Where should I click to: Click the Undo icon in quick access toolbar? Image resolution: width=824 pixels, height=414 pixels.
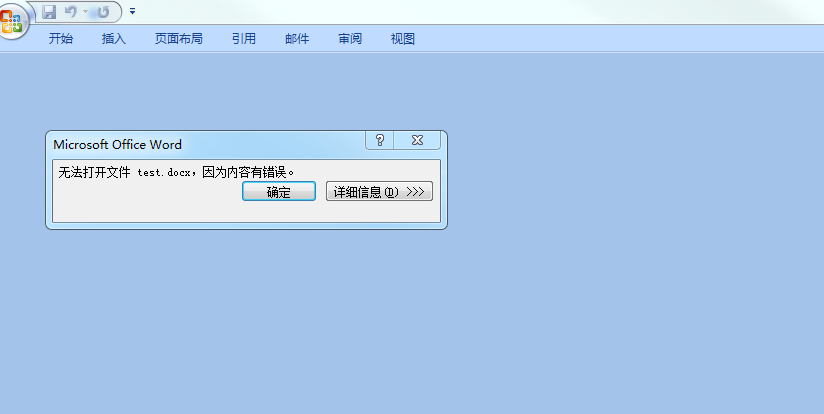(70, 12)
